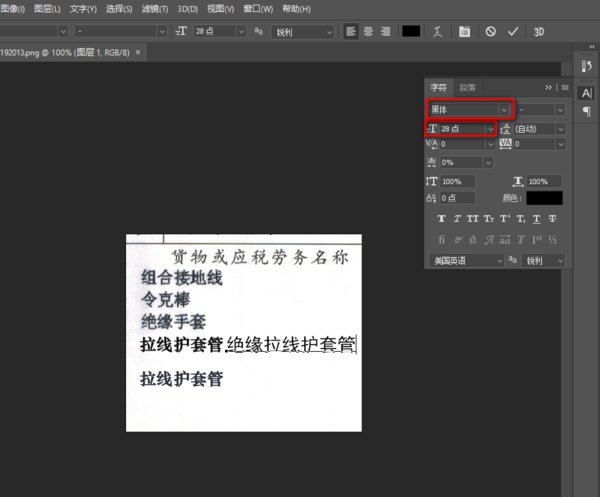Open the character panel flyout menu
This screenshot has width=600, height=497.
tap(565, 88)
